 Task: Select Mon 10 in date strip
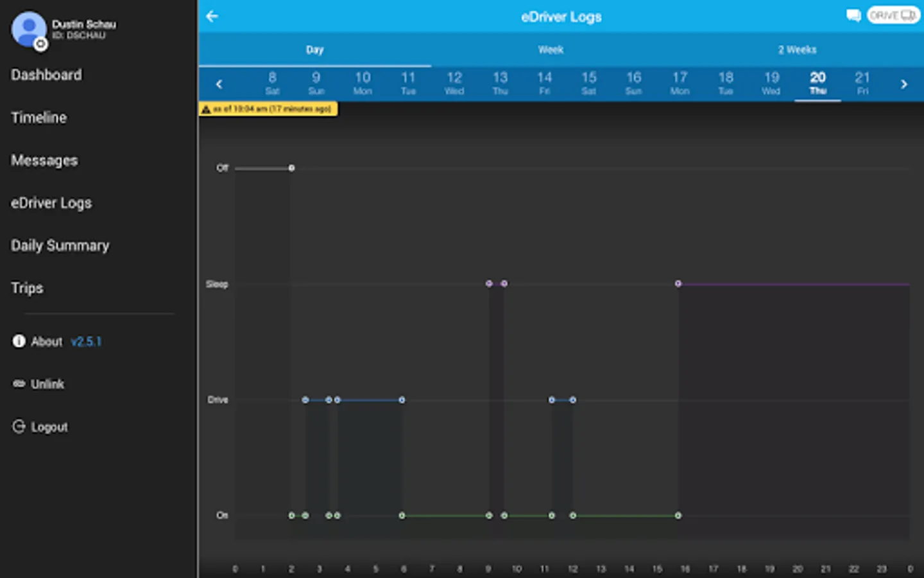pos(363,83)
